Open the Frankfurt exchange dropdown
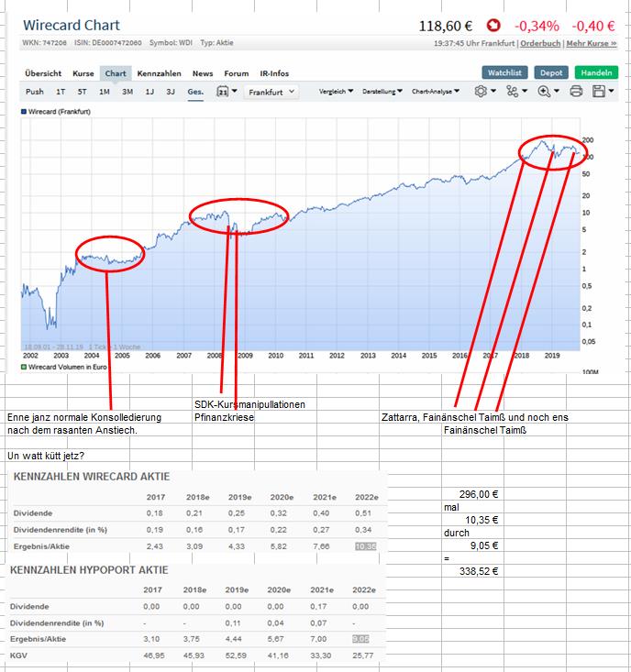Image resolution: width=631 pixels, height=672 pixels. [271, 93]
